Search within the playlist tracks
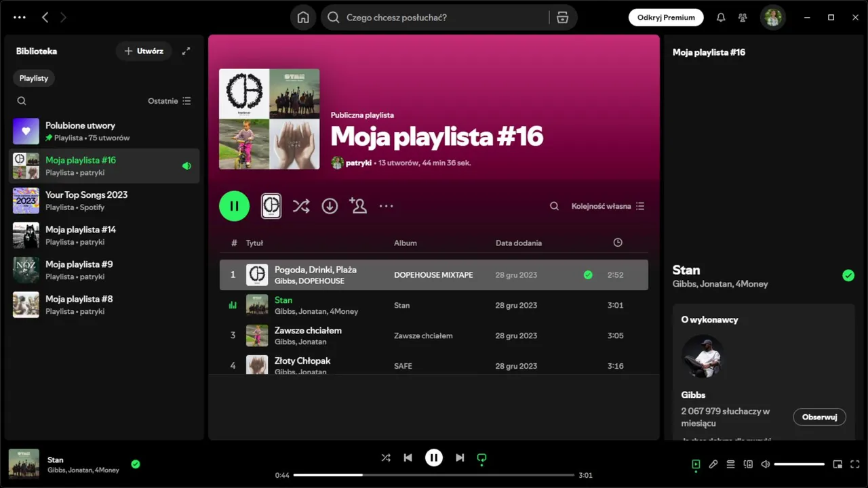This screenshot has width=868, height=488. pyautogui.click(x=554, y=206)
